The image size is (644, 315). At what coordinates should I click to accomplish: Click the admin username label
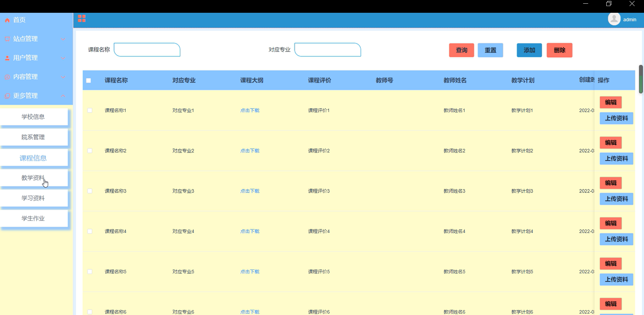(x=630, y=19)
